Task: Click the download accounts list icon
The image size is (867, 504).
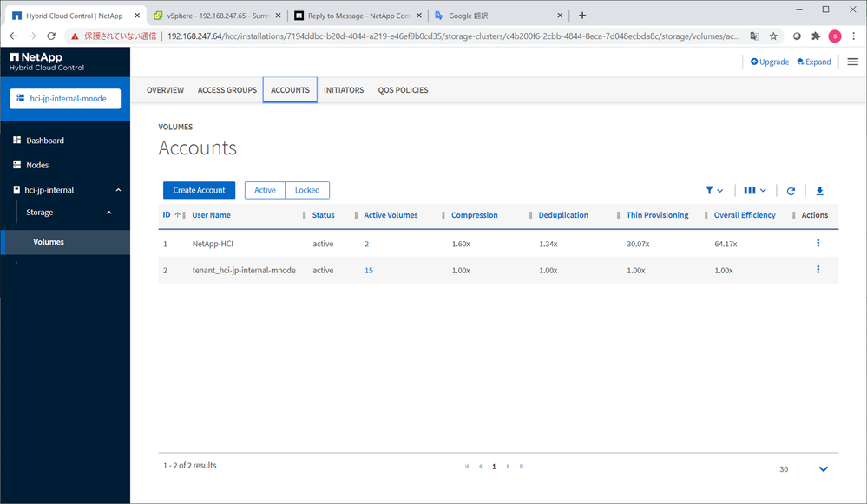Action: 819,191
